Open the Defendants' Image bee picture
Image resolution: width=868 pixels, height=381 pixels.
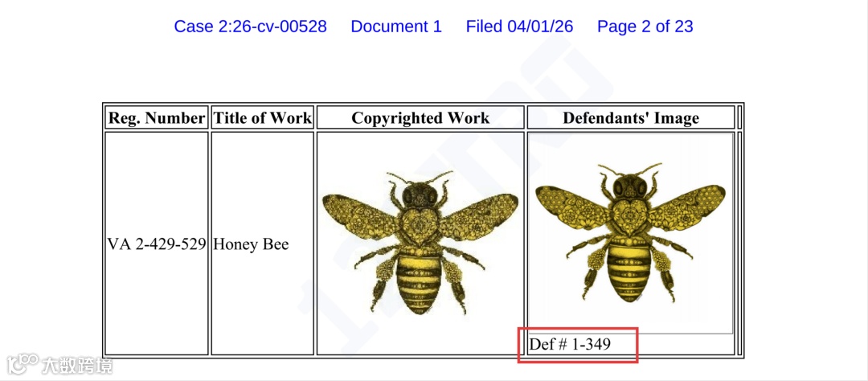pyautogui.click(x=631, y=232)
